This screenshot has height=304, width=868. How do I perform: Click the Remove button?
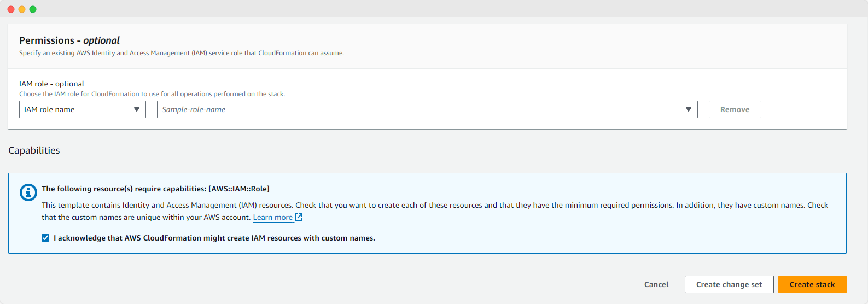point(735,109)
